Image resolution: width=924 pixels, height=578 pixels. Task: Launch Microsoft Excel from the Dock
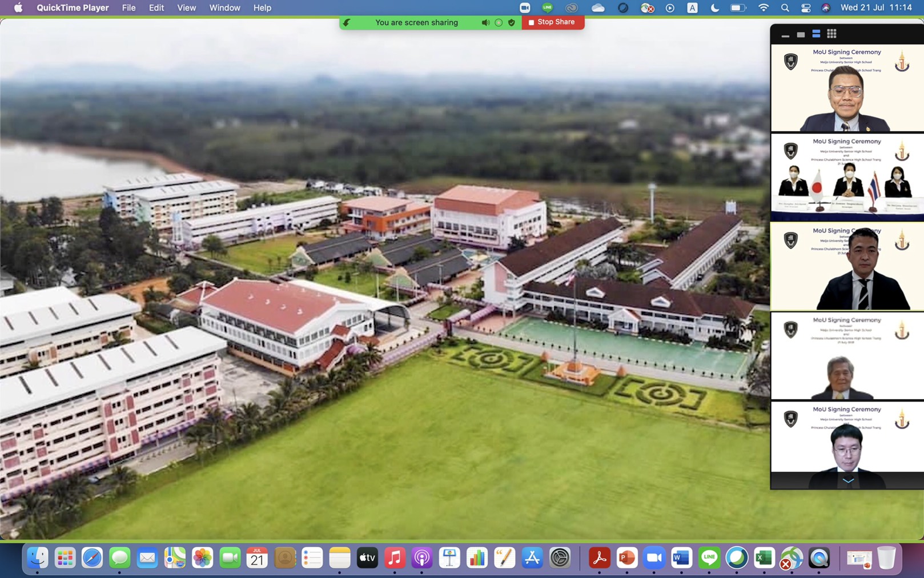(x=764, y=558)
